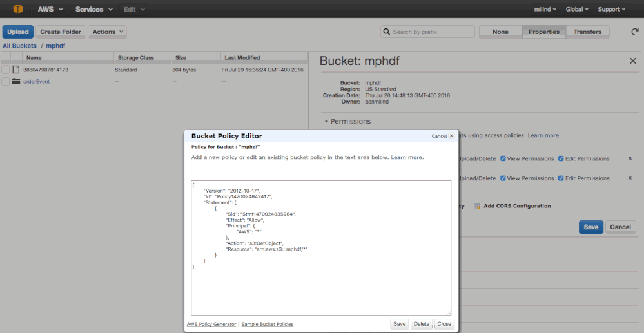Toggle View Permissions in the second grantee row
644x333 pixels.
click(503, 178)
